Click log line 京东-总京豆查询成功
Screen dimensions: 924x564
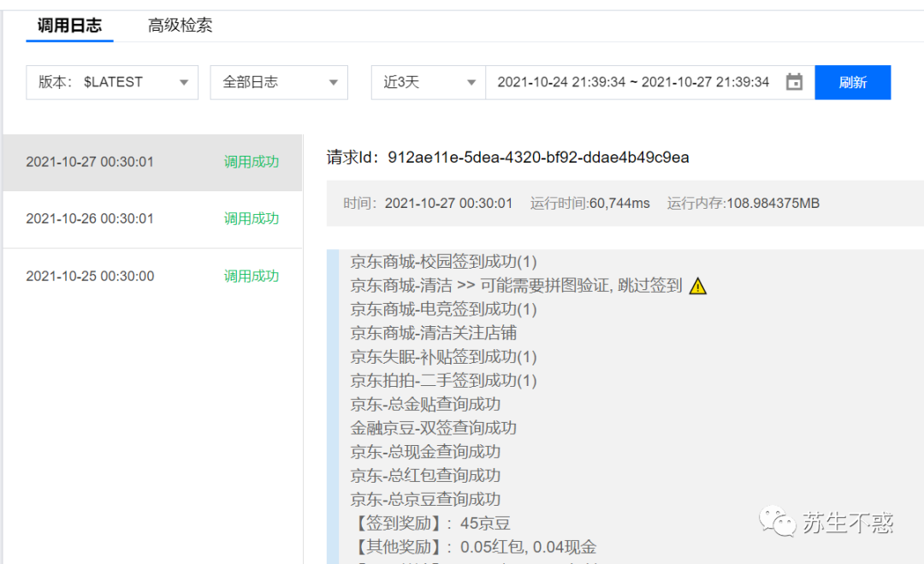[425, 499]
